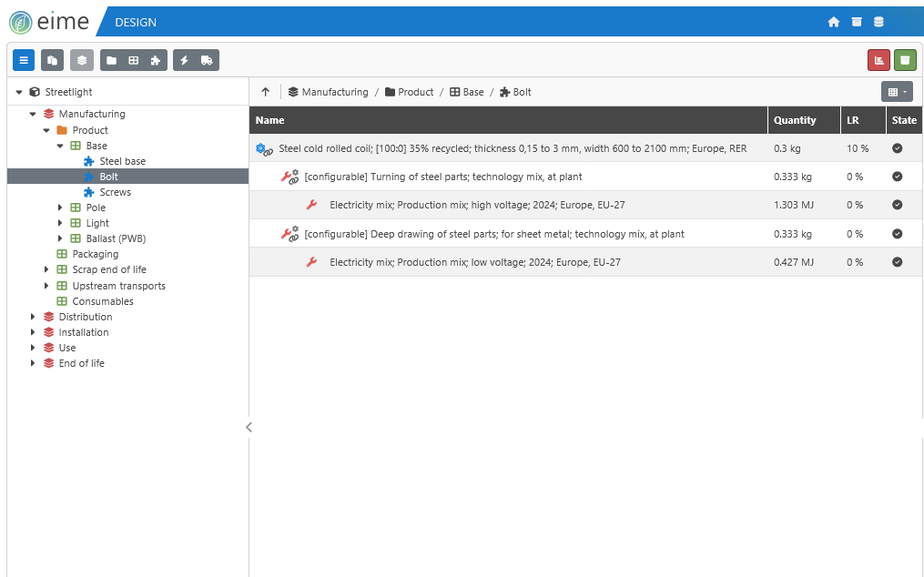The width and height of the screenshot is (924, 577).
Task: Add a folder using the toolbar folder icon
Action: tap(111, 60)
